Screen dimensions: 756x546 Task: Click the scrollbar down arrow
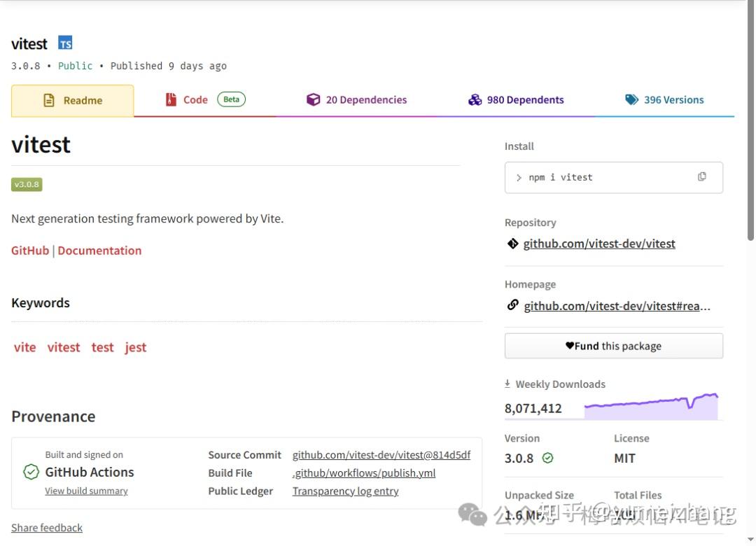tap(750, 539)
